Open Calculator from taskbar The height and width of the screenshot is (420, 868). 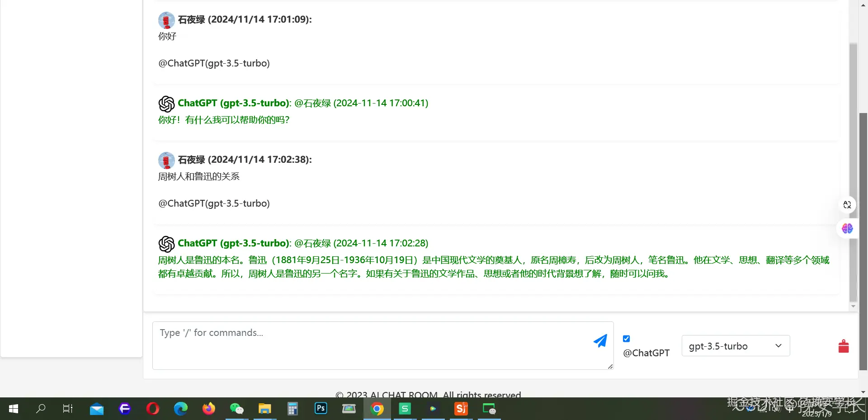pos(292,409)
